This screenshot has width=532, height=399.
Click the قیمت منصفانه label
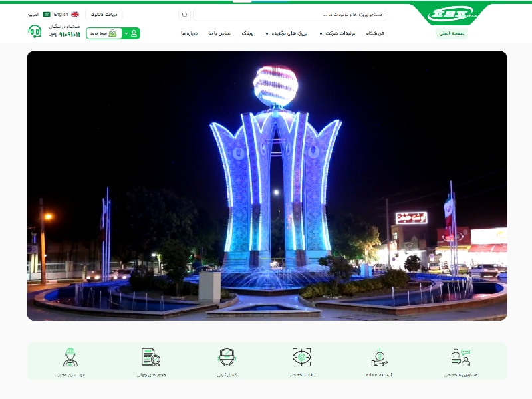tap(379, 375)
